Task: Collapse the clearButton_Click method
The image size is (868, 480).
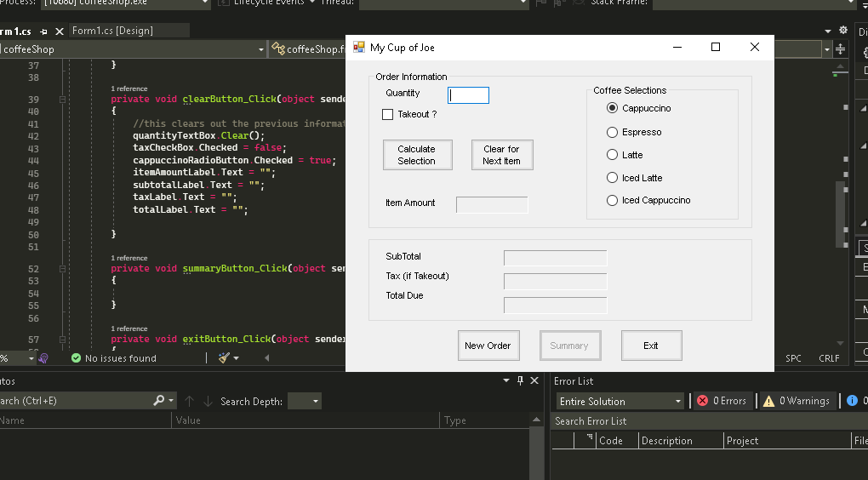Action: (62, 100)
